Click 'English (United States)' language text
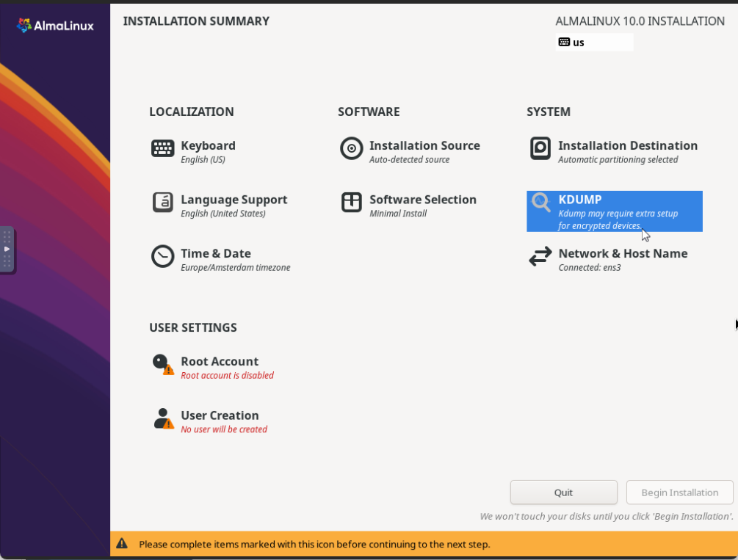The width and height of the screenshot is (738, 560). [x=223, y=213]
